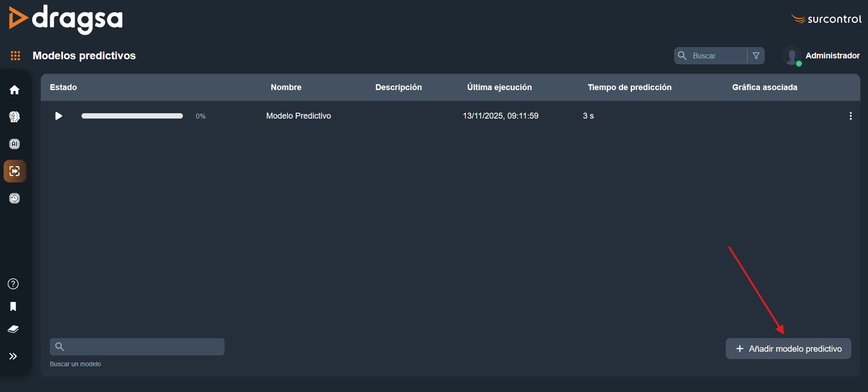Click the Nombre column header
This screenshot has width=868, height=392.
[x=286, y=87]
